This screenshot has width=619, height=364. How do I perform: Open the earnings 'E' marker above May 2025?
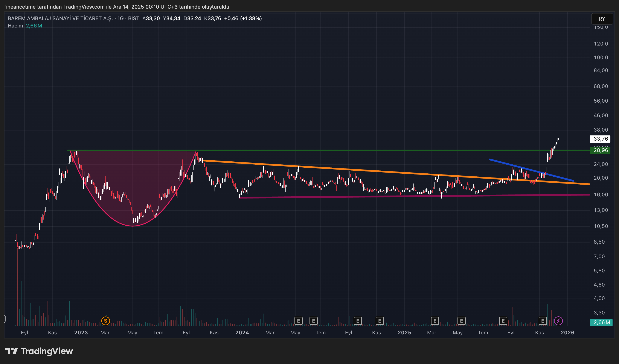coord(461,321)
